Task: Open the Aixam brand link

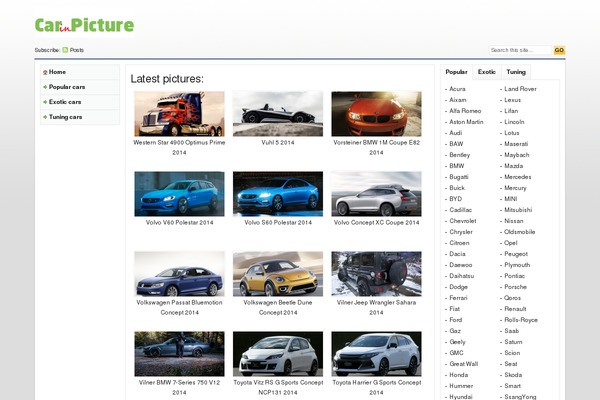Action: (458, 100)
